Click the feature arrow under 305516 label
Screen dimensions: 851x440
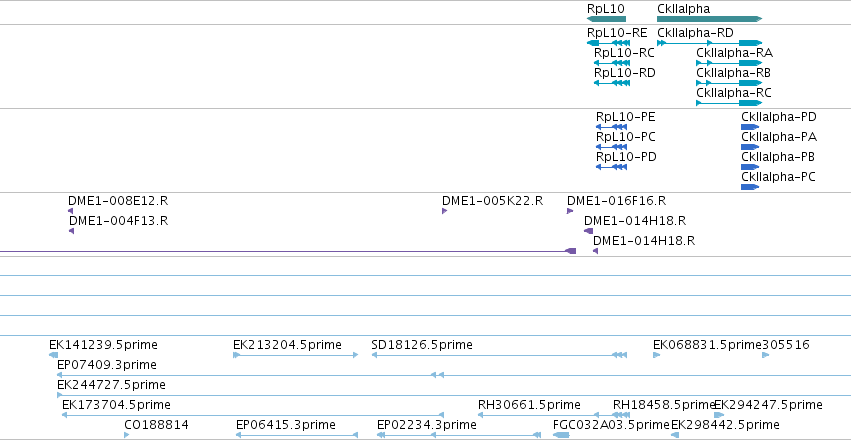tap(766, 355)
